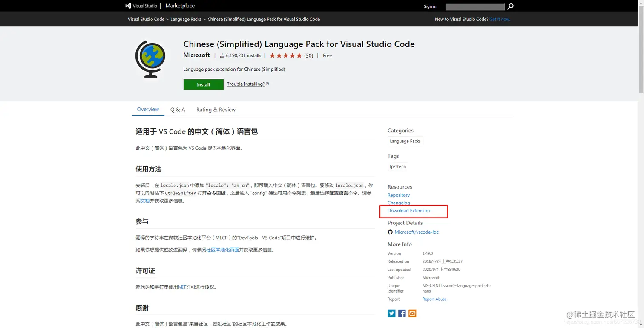Open the Changelog link
The image size is (644, 328).
click(399, 203)
